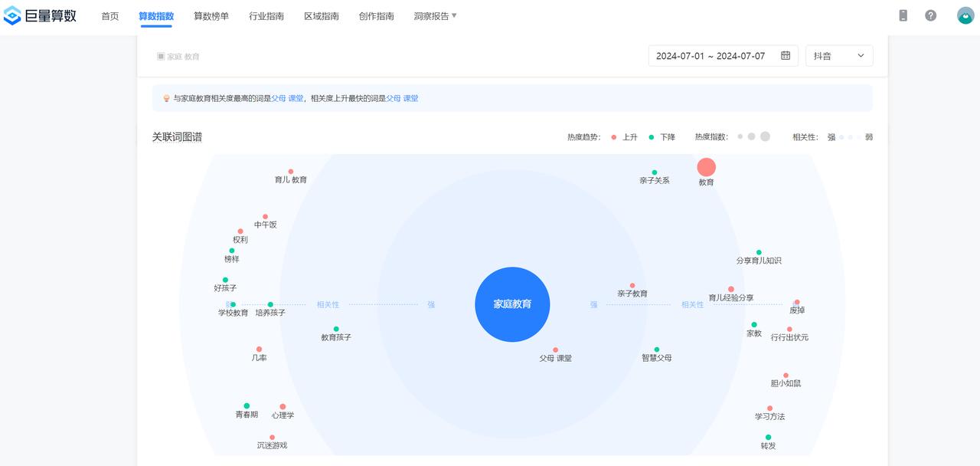Image resolution: width=980 pixels, height=466 pixels.
Task: Open the calendar icon in the date picker
Action: tap(785, 55)
